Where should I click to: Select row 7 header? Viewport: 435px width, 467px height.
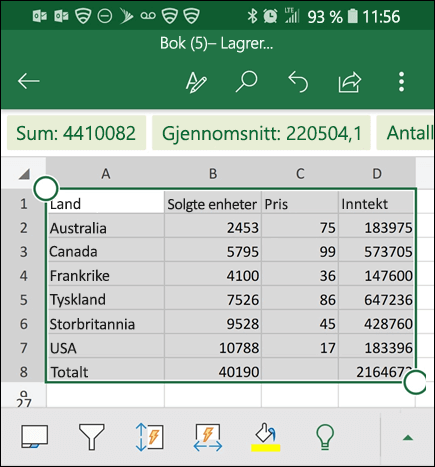23,348
